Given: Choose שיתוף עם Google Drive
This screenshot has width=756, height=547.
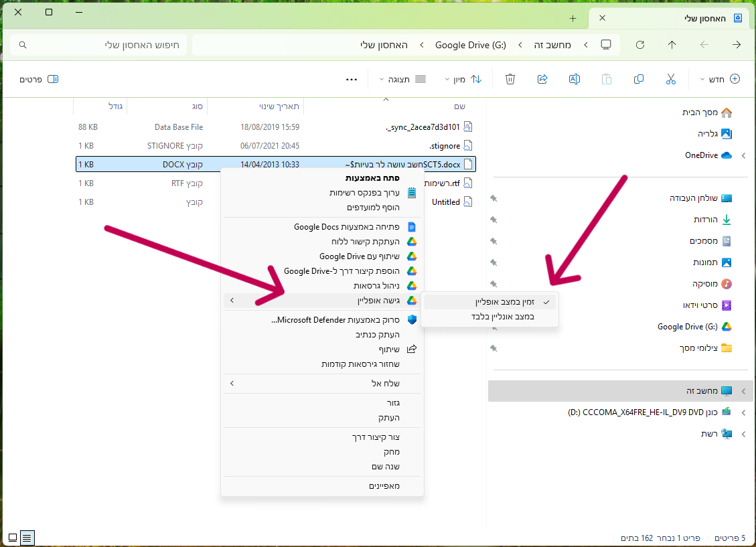Looking at the screenshot, I should click(322, 256).
